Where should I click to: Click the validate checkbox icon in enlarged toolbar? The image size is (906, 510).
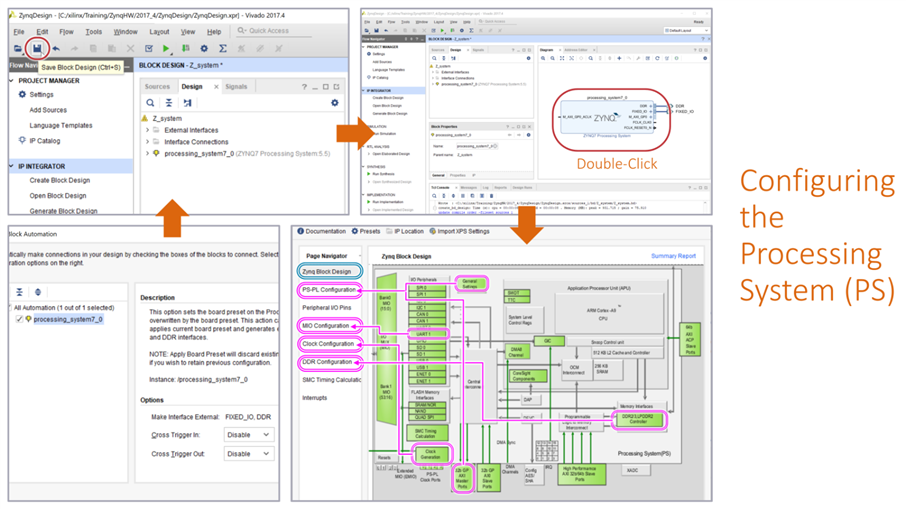(148, 49)
